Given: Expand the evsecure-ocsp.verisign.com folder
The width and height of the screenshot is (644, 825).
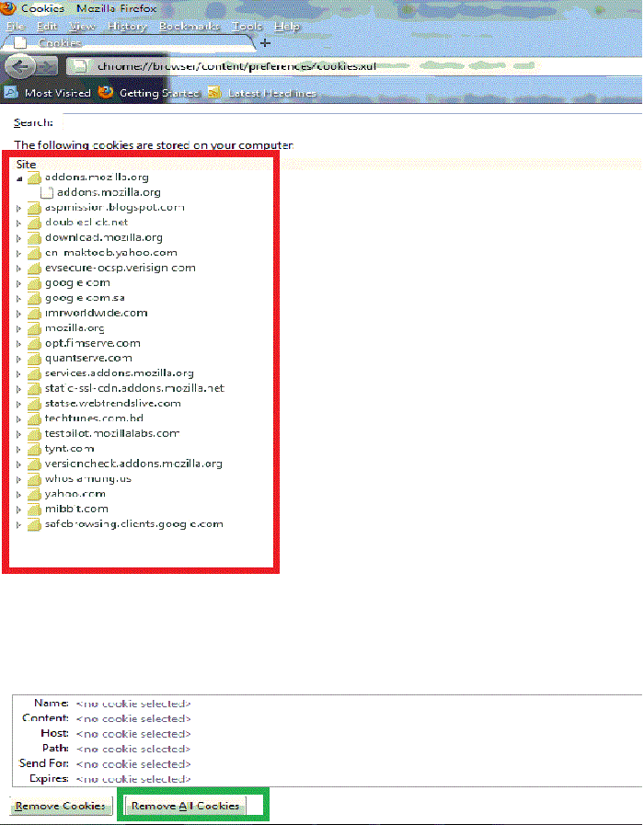Looking at the screenshot, I should click(19, 269).
